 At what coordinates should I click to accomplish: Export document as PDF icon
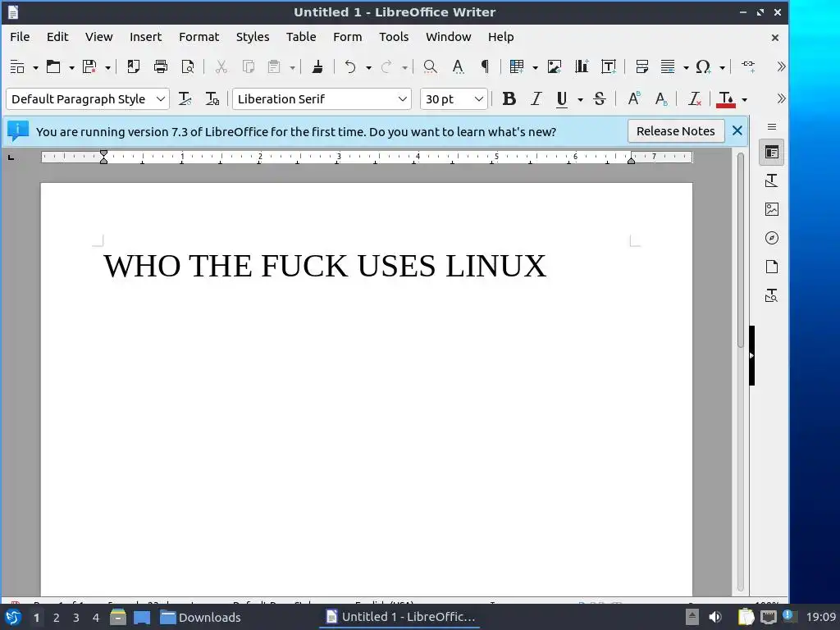point(133,66)
